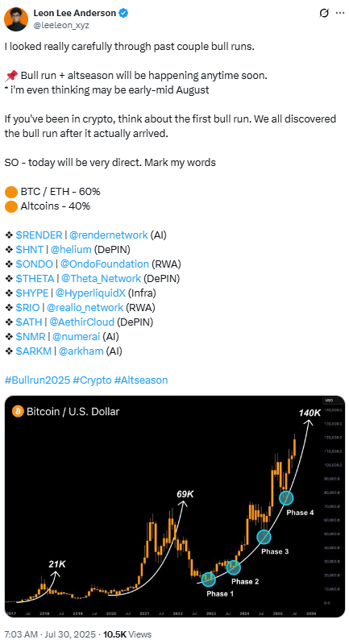Open the #Bullrun2025 hashtag
Viewport: 349px width, 644px height.
(37, 380)
